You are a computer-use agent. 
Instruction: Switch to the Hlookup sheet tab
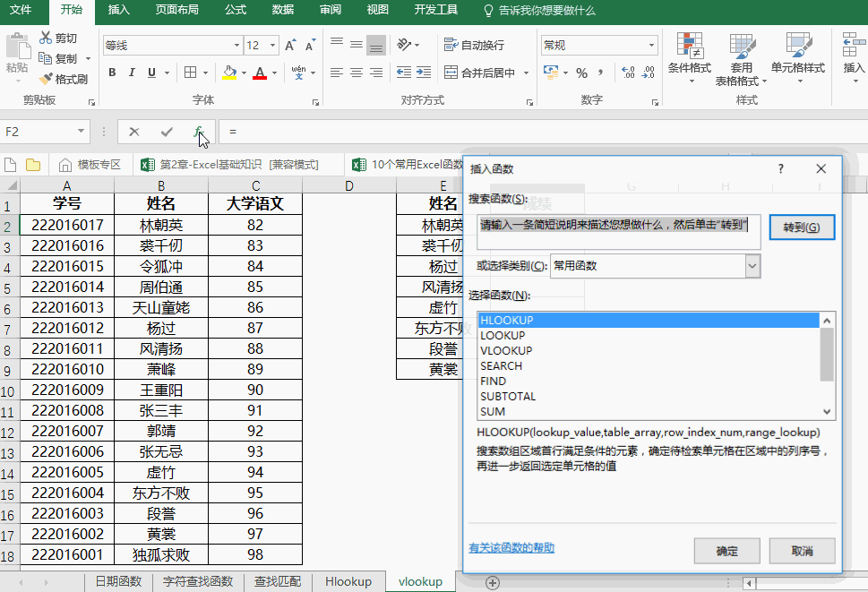click(x=348, y=581)
